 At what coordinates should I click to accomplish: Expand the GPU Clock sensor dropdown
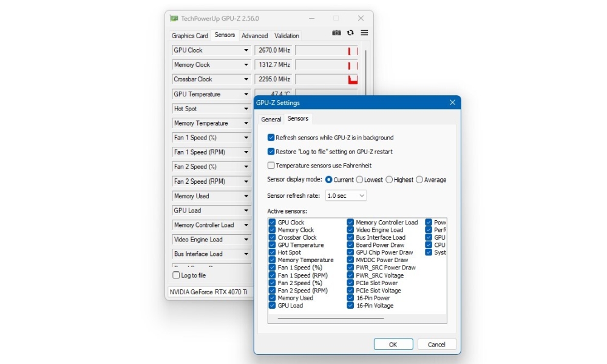point(246,50)
